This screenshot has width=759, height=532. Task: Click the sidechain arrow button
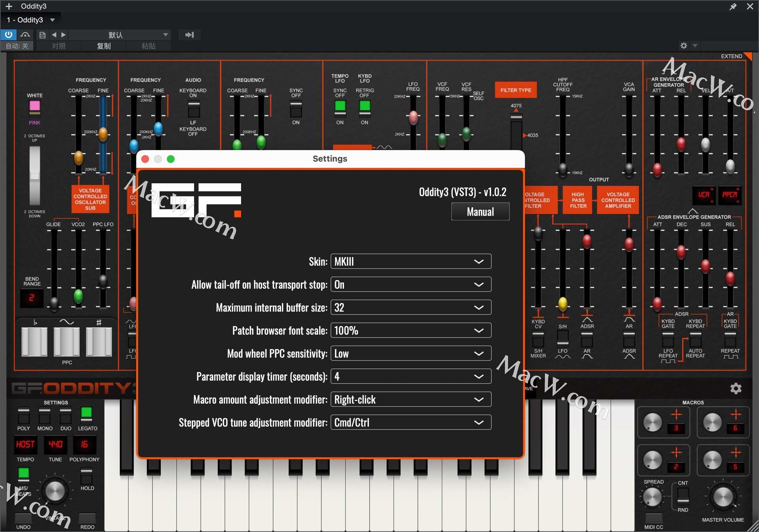point(189,35)
